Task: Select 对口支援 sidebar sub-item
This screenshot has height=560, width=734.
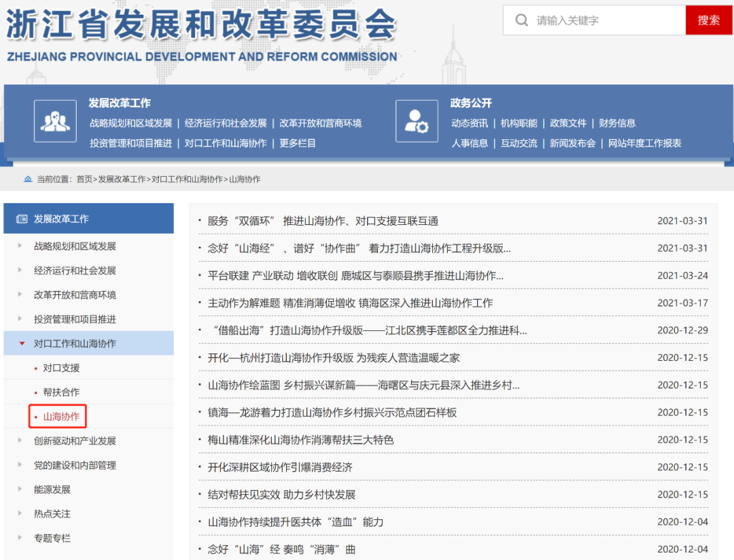Action: (x=61, y=368)
